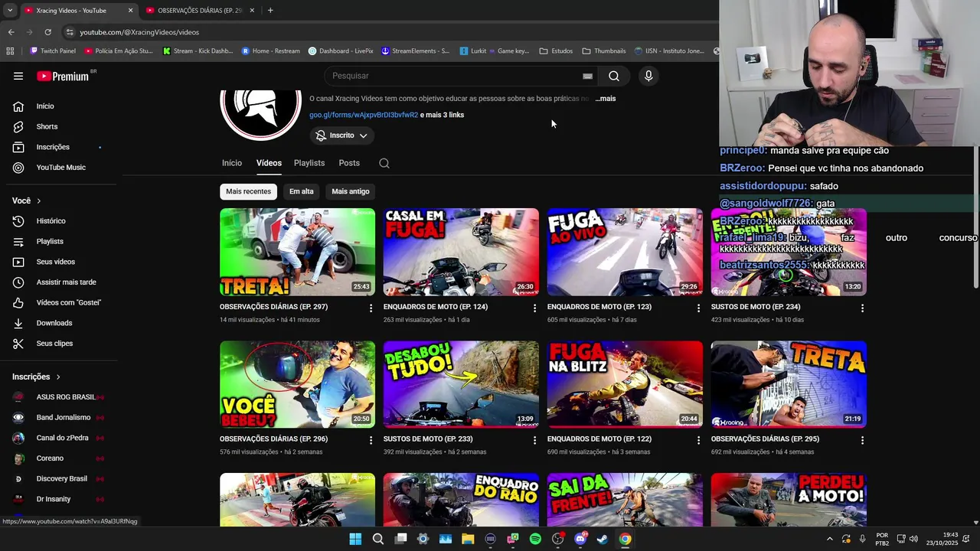Switch to the Playlists channel tab
Screen dimensions: 980x551
(309, 163)
